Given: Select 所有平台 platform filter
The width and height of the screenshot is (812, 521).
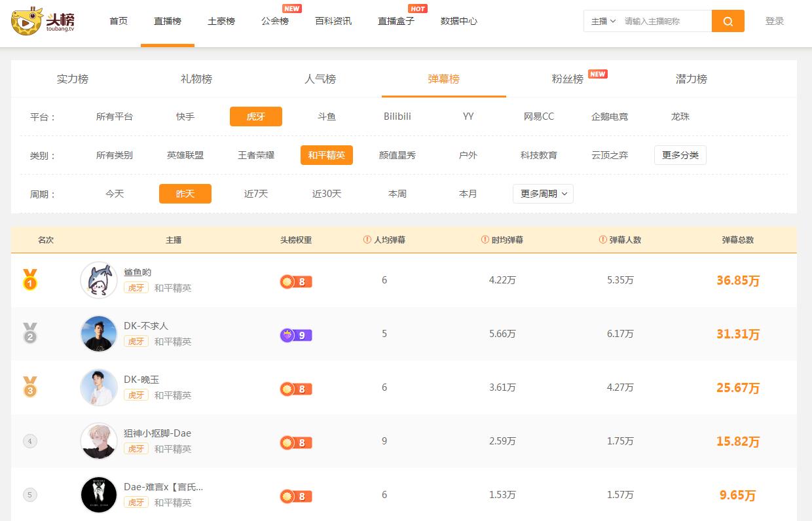Looking at the screenshot, I should point(115,117).
